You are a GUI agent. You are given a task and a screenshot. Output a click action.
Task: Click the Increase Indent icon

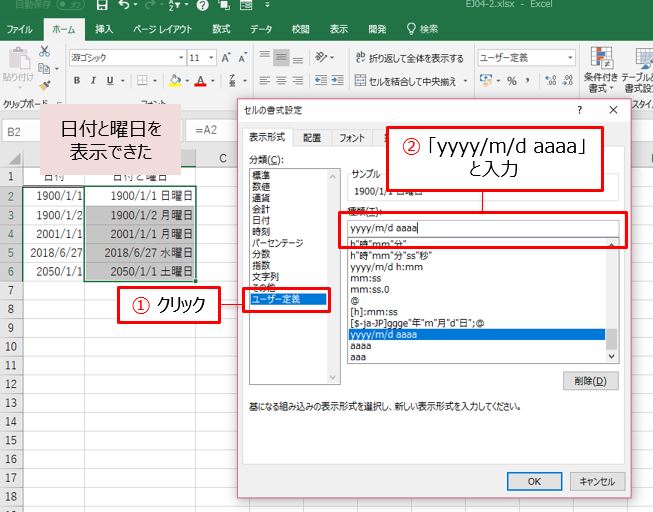337,80
